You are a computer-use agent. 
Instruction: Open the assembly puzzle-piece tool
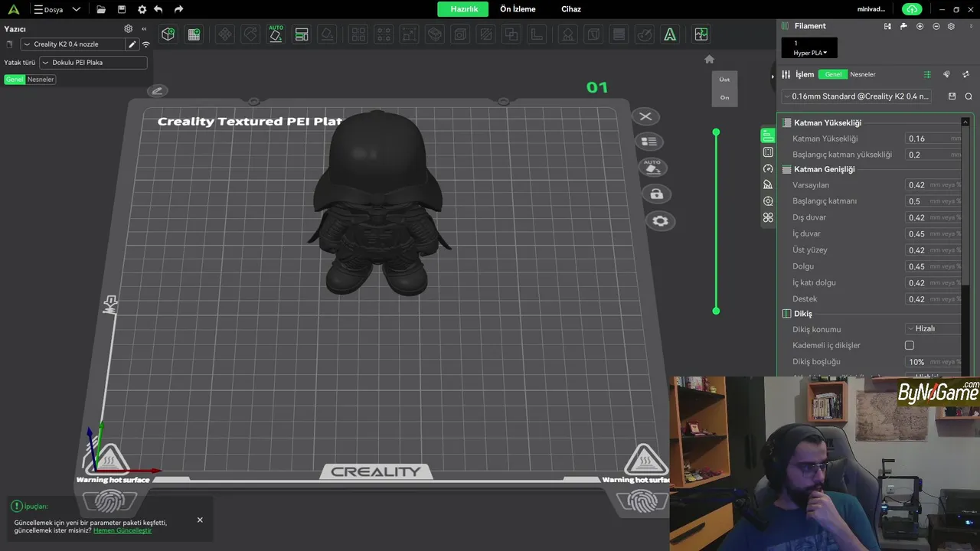coord(701,34)
